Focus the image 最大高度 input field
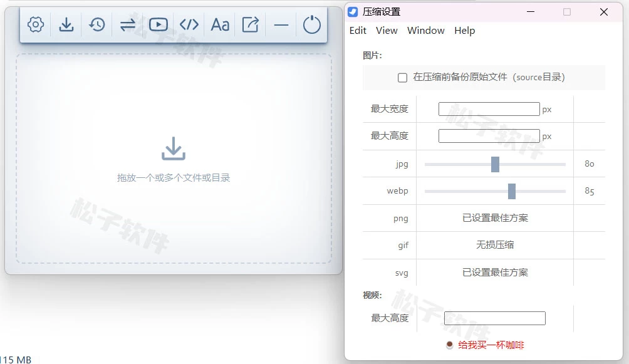 tap(489, 136)
